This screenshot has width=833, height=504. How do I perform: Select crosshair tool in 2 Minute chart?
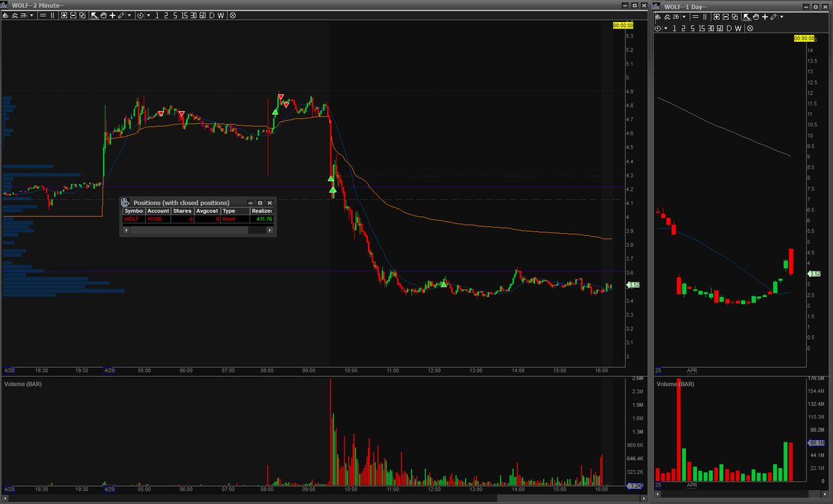[112, 15]
